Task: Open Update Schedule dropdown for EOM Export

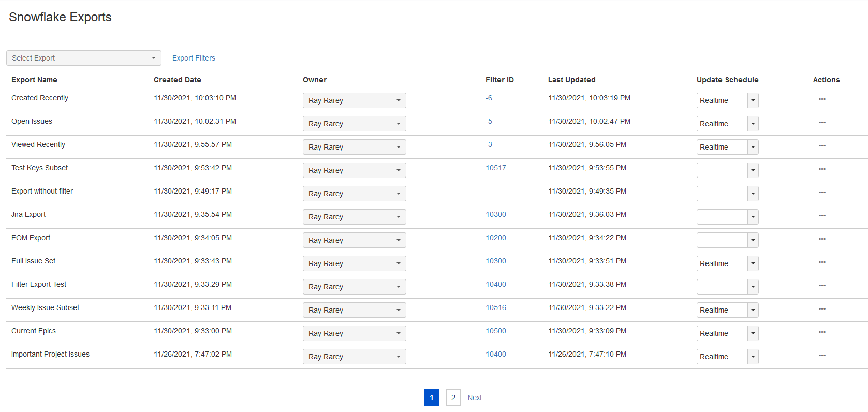Action: click(x=727, y=240)
